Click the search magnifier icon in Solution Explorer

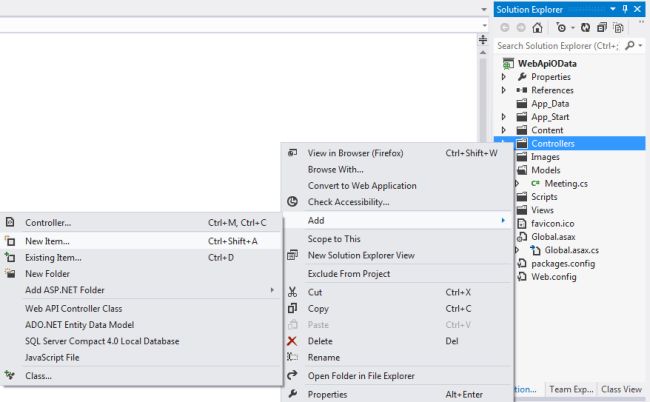(x=630, y=45)
